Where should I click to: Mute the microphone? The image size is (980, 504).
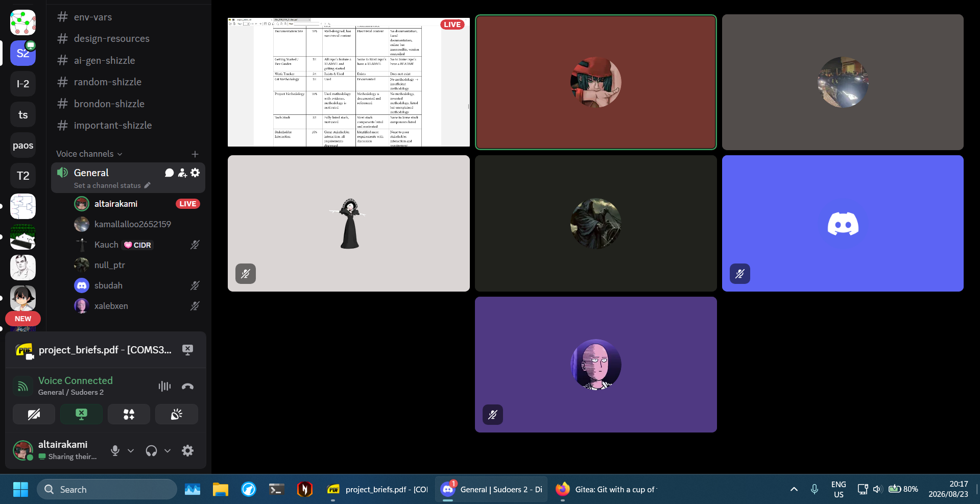pyautogui.click(x=115, y=450)
